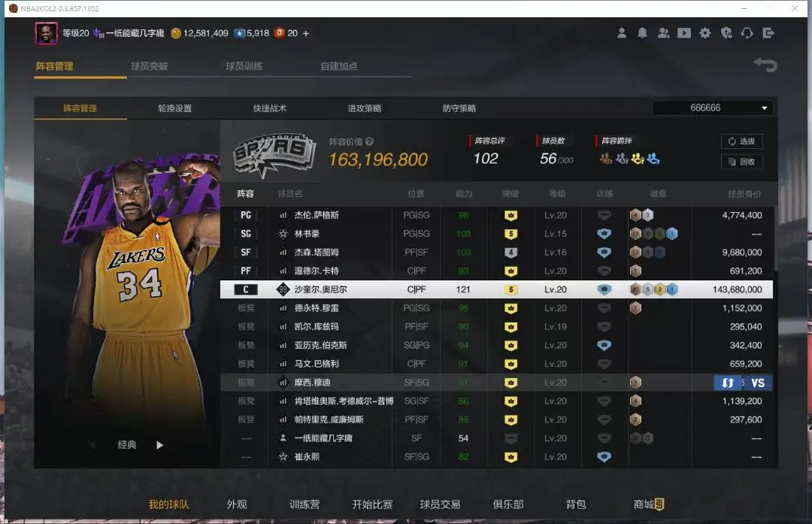Open the friends list icon
The image size is (812, 524).
(663, 33)
